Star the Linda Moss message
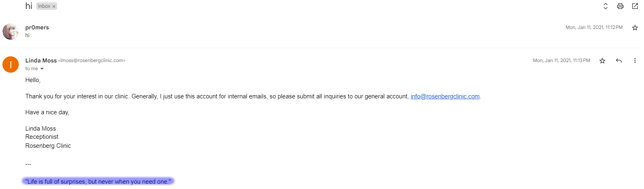Viewport: 644px width, 189px height. tap(602, 61)
